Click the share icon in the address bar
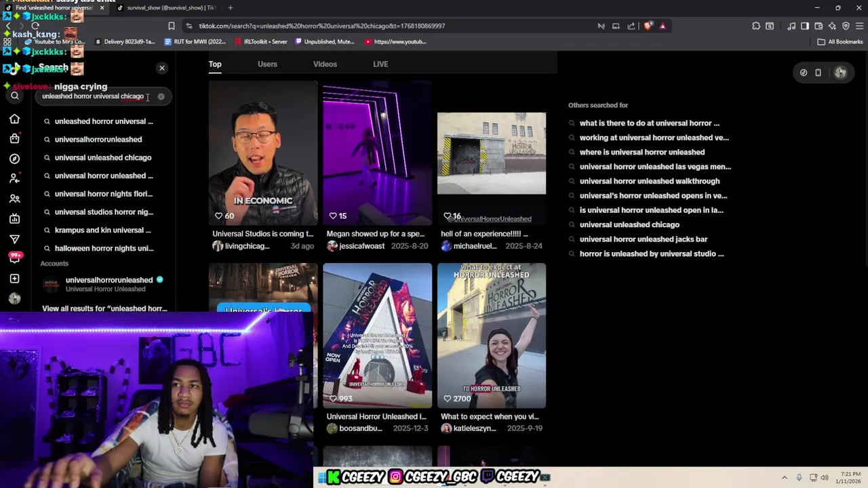868x488 pixels. [x=631, y=26]
